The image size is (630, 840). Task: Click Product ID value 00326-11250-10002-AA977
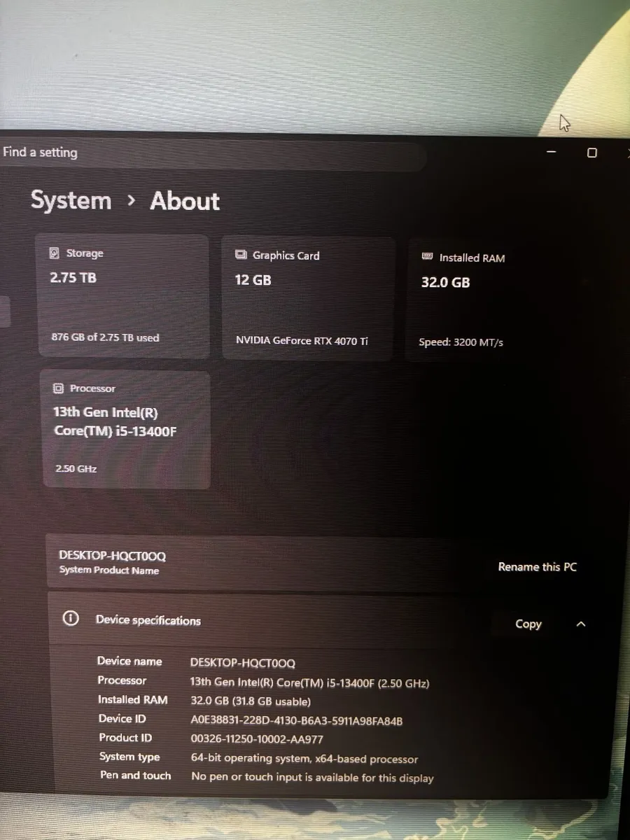pos(257,739)
